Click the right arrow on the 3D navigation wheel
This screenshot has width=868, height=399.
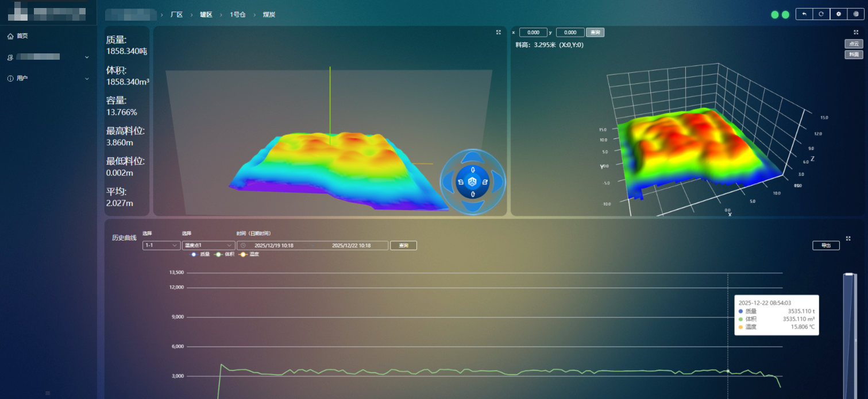click(x=498, y=182)
